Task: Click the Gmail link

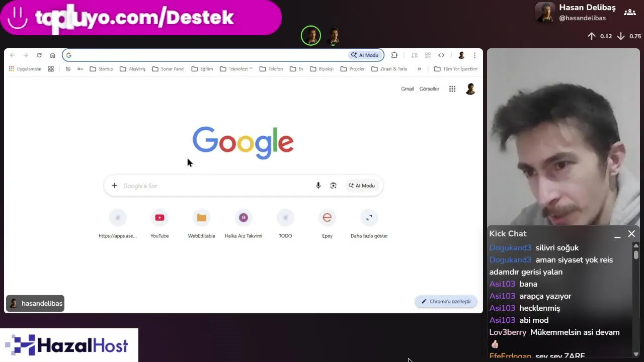Action: [x=407, y=89]
